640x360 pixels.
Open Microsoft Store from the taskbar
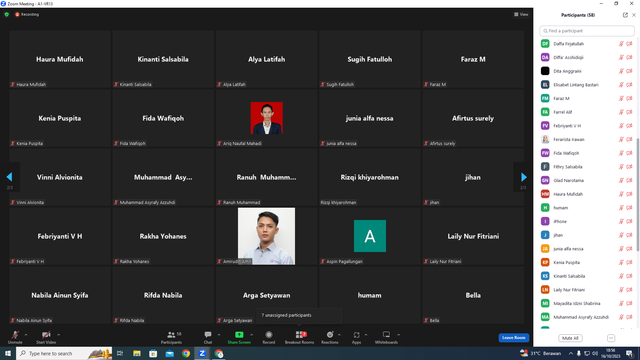coord(153,353)
